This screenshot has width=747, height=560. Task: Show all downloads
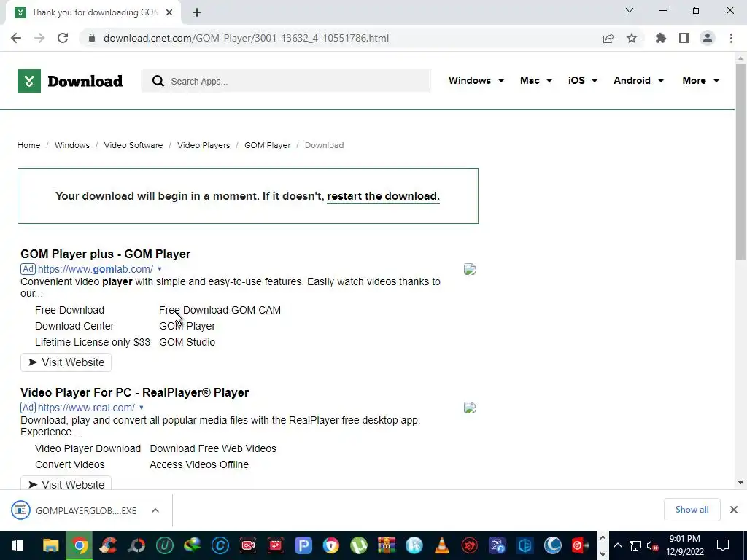pos(692,510)
